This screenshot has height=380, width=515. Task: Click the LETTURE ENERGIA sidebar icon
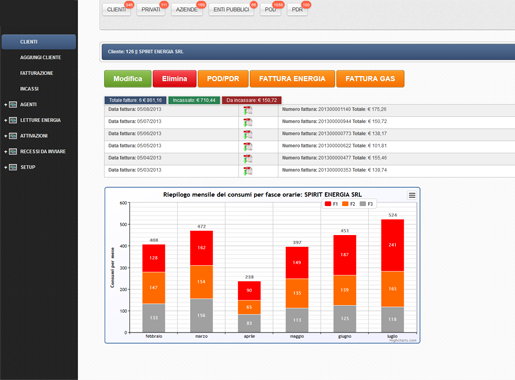coord(13,120)
